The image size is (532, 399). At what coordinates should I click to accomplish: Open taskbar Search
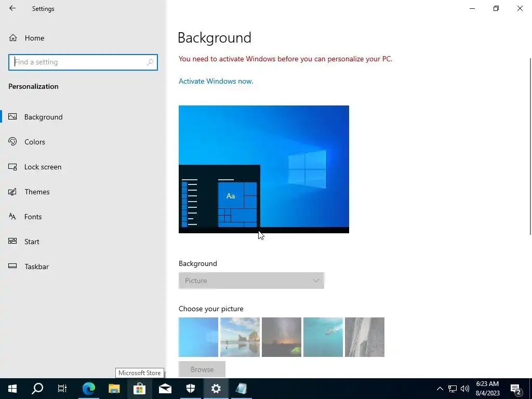(37, 389)
